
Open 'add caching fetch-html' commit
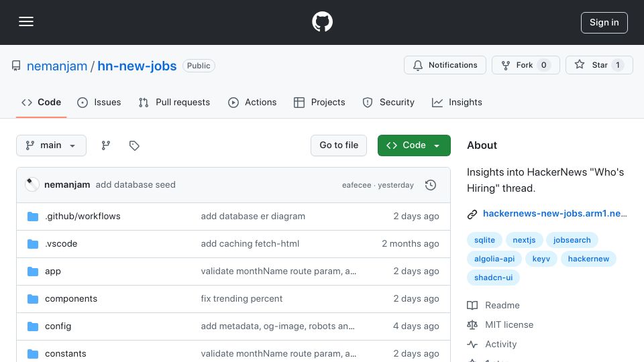pos(250,244)
